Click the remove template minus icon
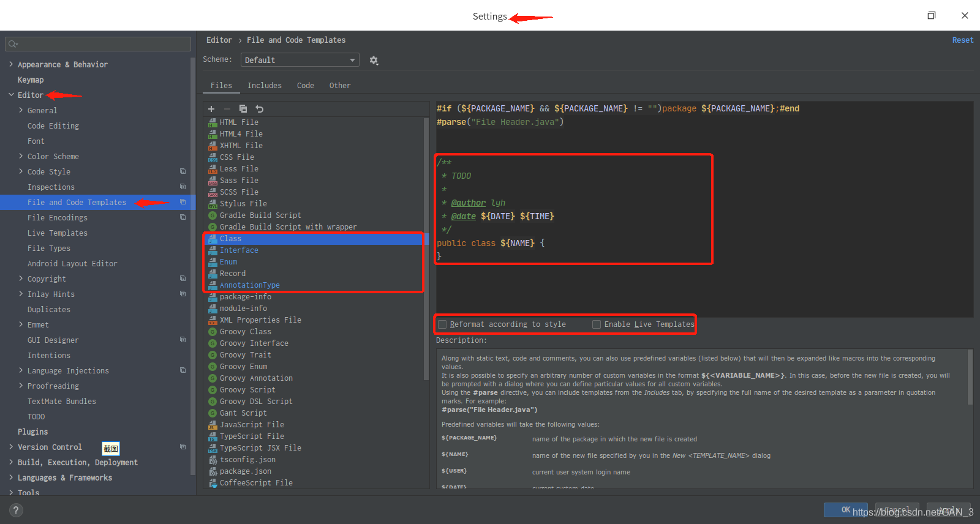The width and height of the screenshot is (980, 524). [227, 109]
